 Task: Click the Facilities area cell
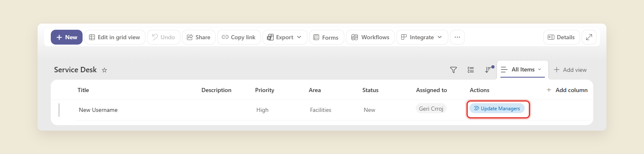point(320,110)
